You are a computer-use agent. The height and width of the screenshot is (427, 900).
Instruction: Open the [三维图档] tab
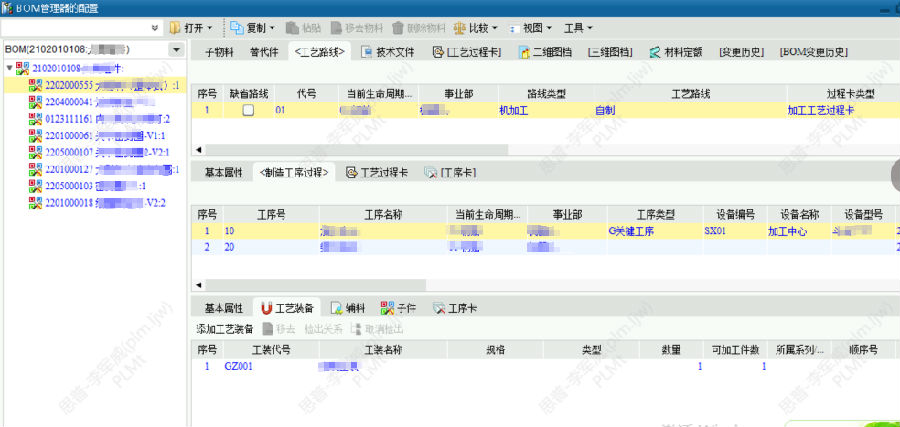click(x=610, y=52)
